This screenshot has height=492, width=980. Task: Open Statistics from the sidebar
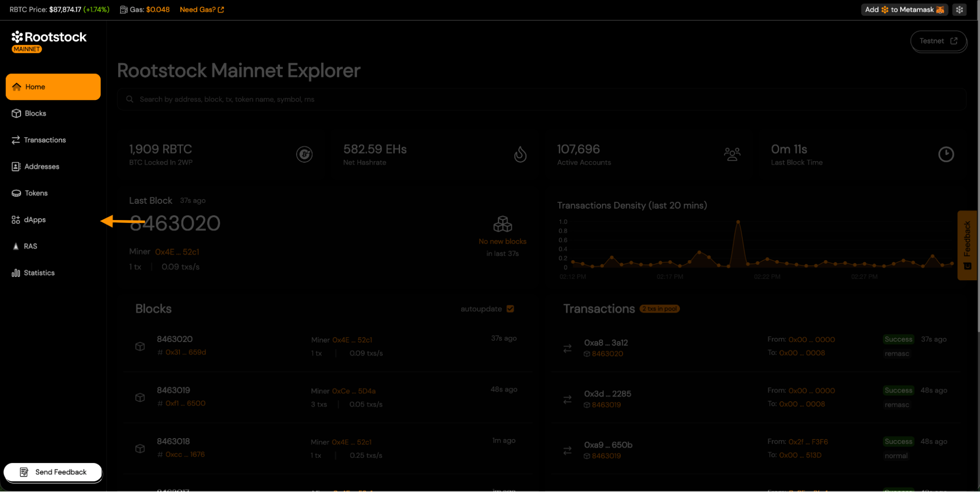click(x=39, y=273)
